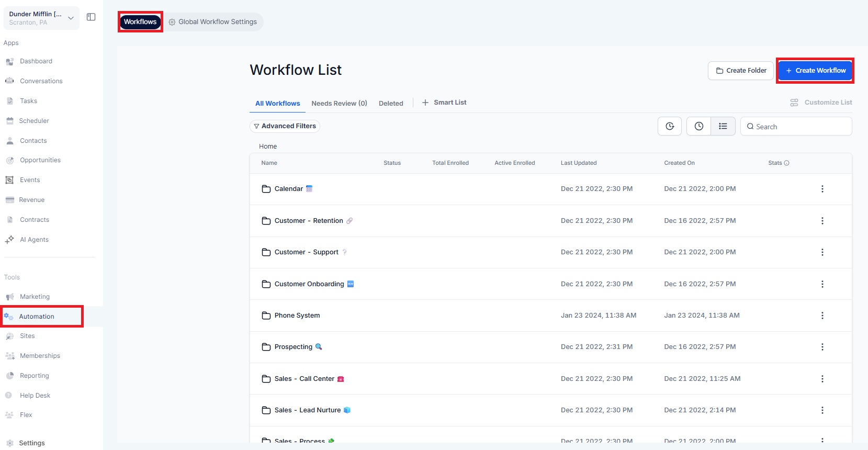Open Events in the sidebar
The width and height of the screenshot is (868, 450).
click(30, 180)
